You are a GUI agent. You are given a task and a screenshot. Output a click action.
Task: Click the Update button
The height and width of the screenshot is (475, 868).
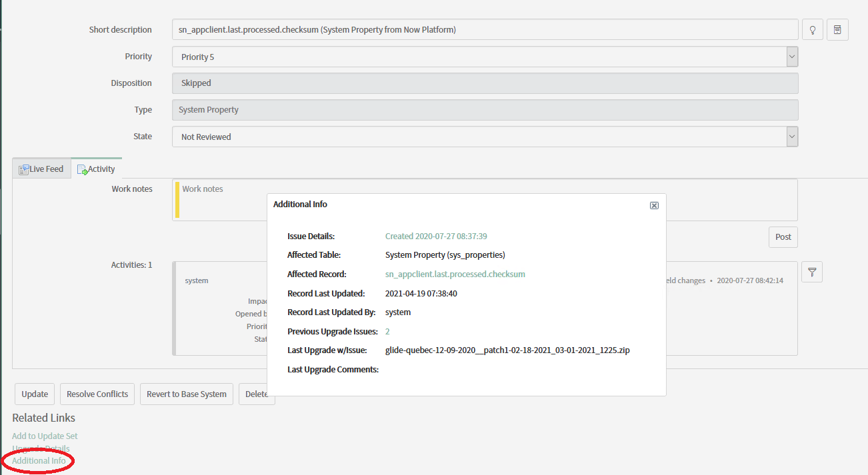(34, 394)
